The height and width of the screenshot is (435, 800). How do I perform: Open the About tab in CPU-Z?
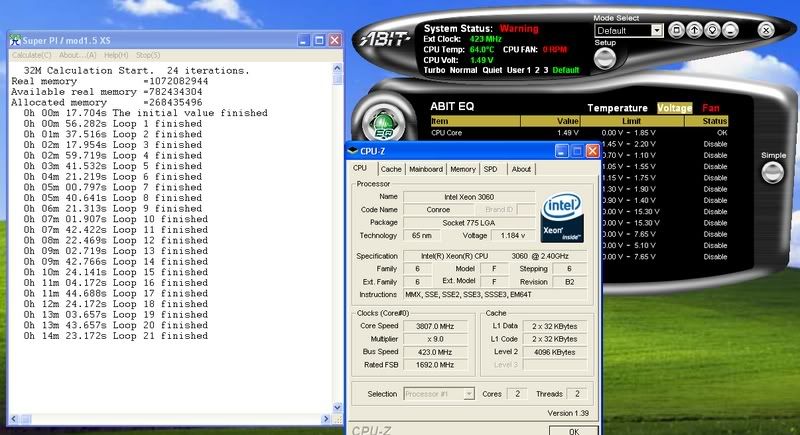point(521,169)
